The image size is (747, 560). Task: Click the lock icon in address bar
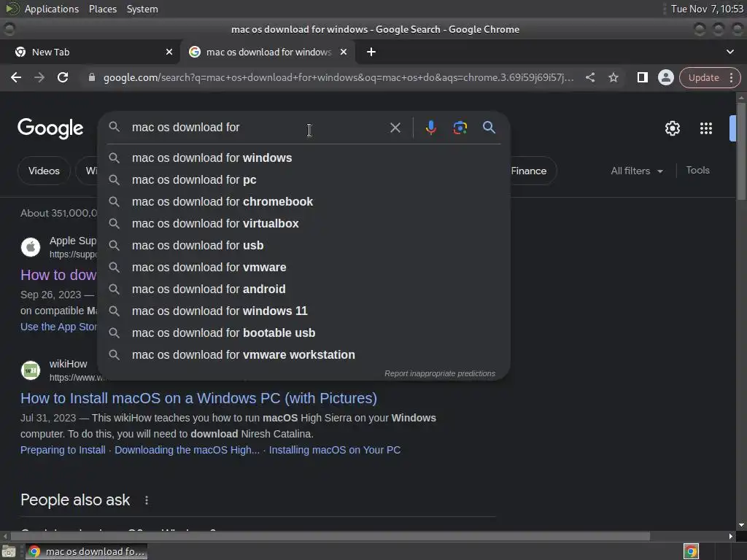(92, 77)
